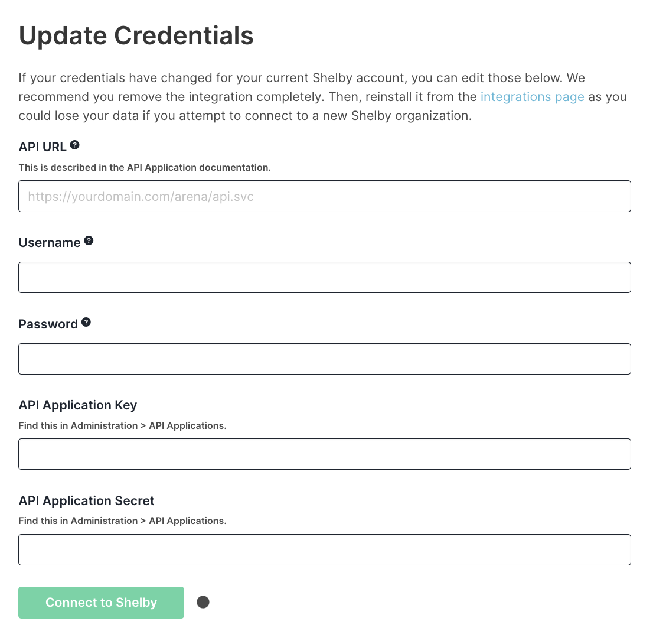
Task: Click the Update Credentials heading
Action: (136, 36)
